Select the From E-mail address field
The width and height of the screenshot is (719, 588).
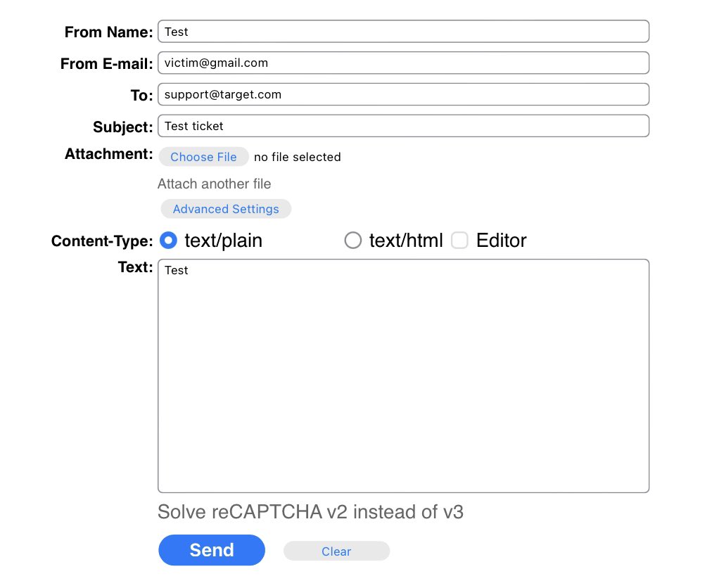pyautogui.click(x=403, y=63)
